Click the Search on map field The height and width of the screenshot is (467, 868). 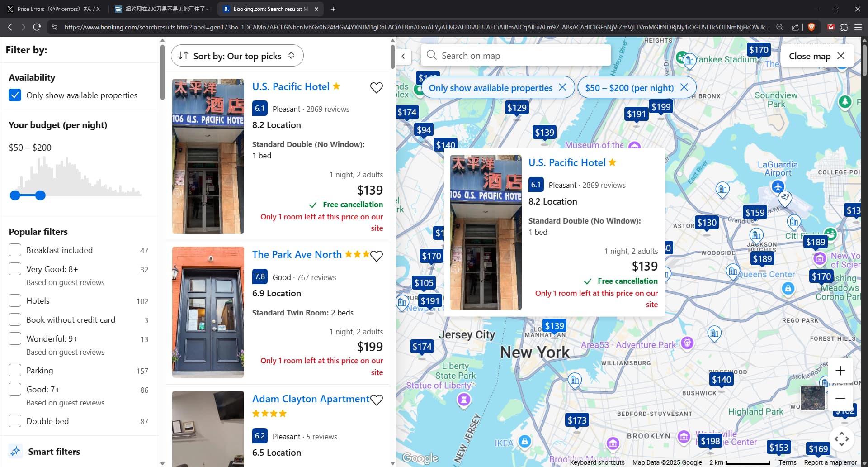tap(516, 56)
